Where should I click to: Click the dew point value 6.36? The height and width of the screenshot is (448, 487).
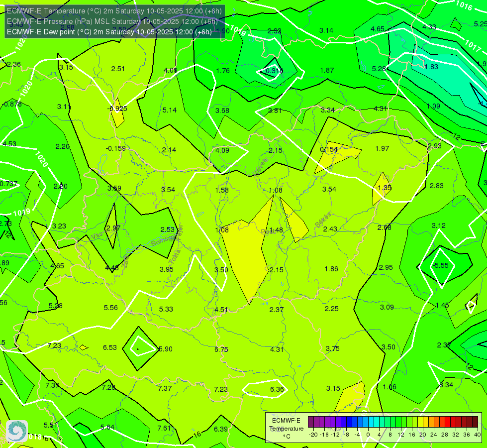[x=277, y=389]
